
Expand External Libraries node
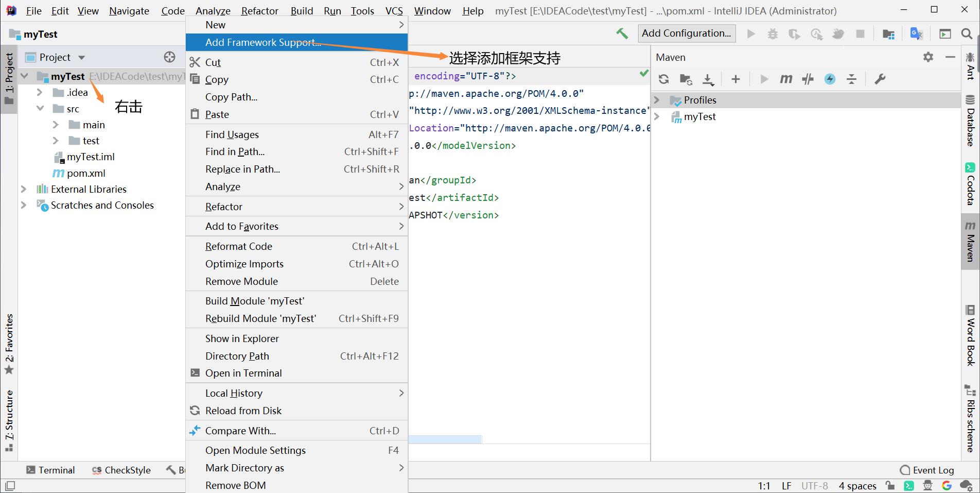pos(24,189)
